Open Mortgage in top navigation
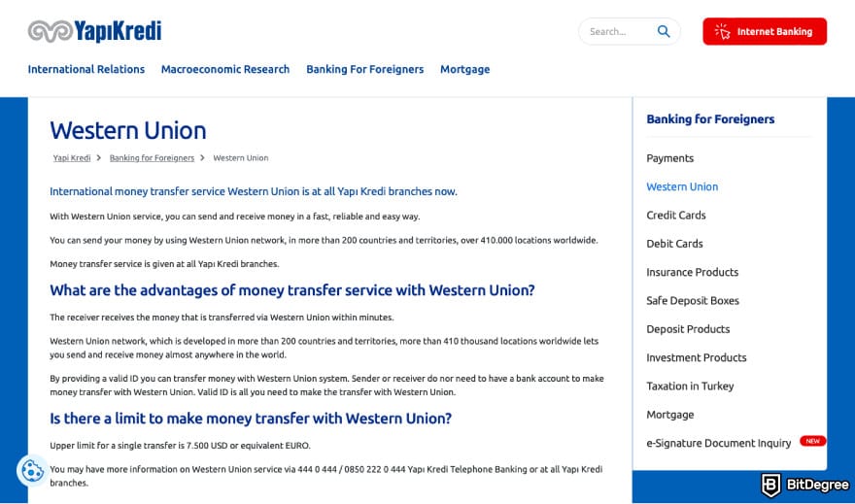Image resolution: width=855 pixels, height=504 pixels. 465,69
